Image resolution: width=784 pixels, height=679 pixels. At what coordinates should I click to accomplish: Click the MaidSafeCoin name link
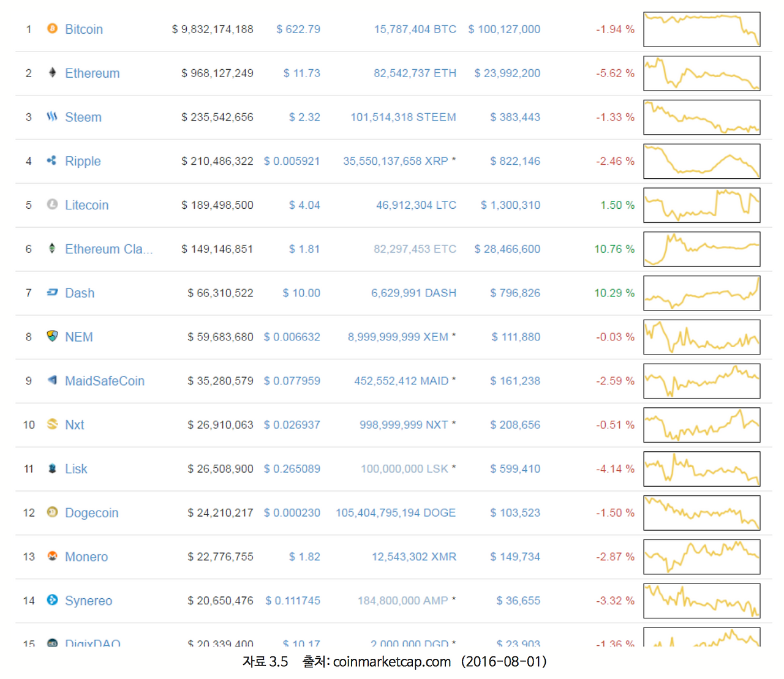[105, 380]
